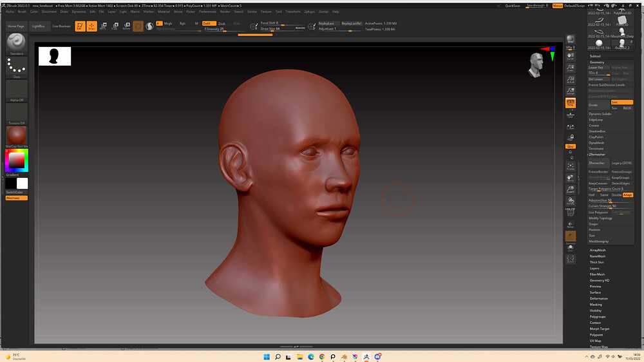
Task: Open the Preferences menu
Action: [x=207, y=12]
